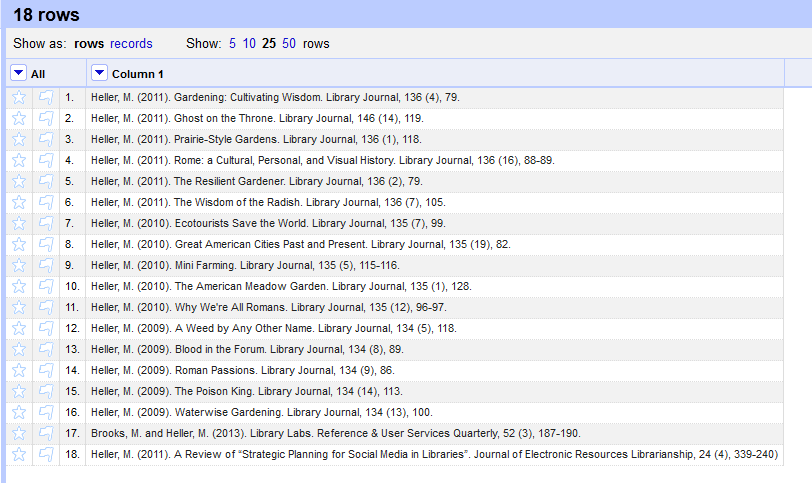Star row 9 Mini Farming

19,266
